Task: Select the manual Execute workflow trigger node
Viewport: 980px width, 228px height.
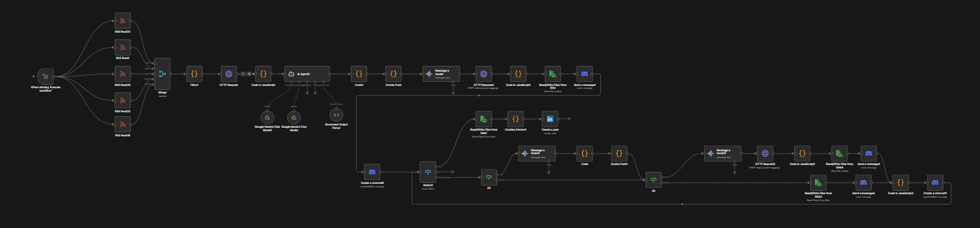Action: (x=45, y=76)
